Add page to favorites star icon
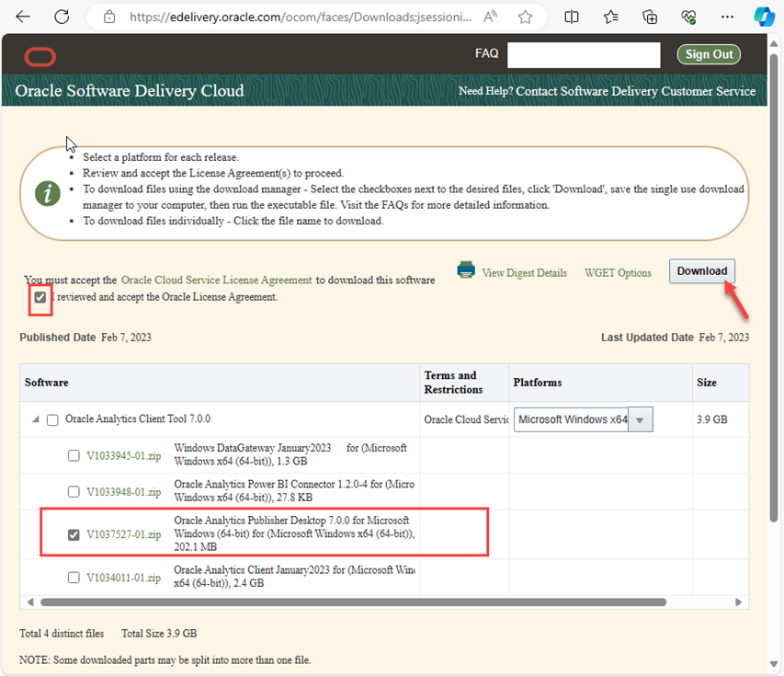Screen dimensions: 784x676 pos(525,17)
